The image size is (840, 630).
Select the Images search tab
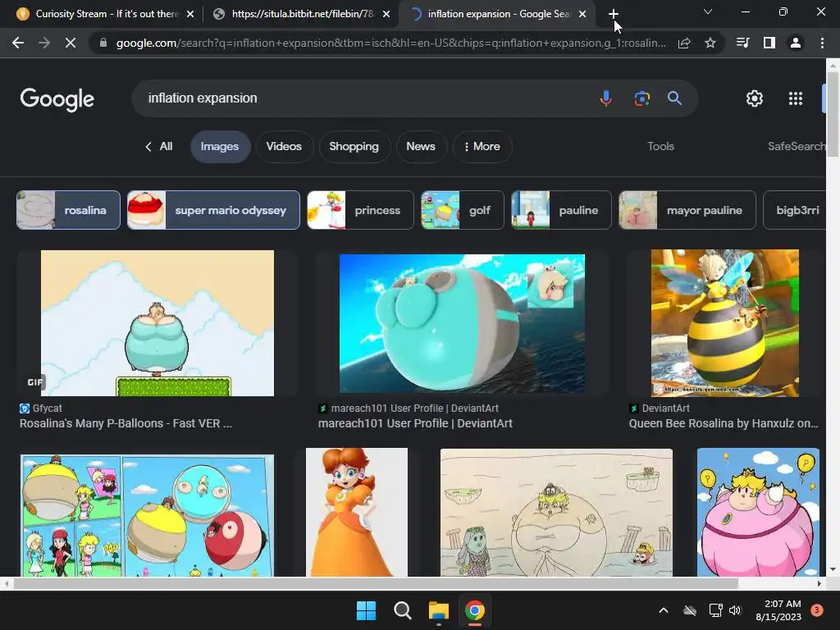pos(220,146)
